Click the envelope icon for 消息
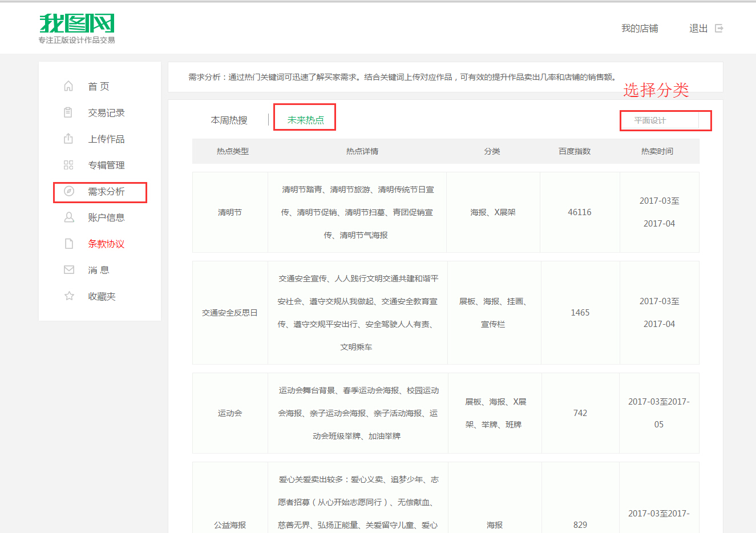This screenshot has width=756, height=533. (69, 270)
